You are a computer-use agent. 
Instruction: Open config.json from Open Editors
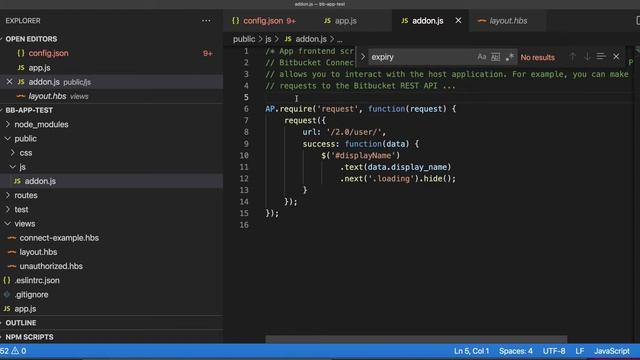(111, 53)
